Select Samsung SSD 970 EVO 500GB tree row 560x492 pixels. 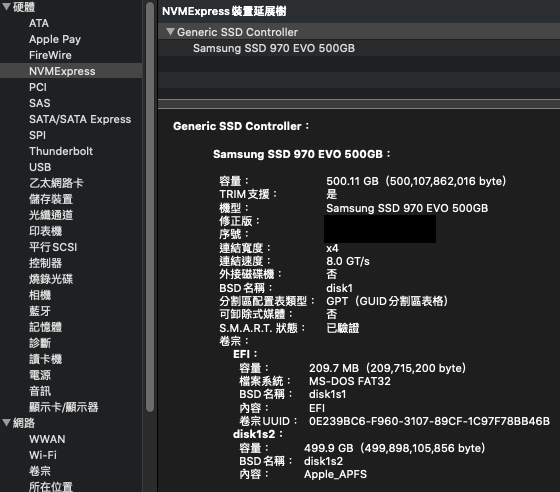point(359,48)
